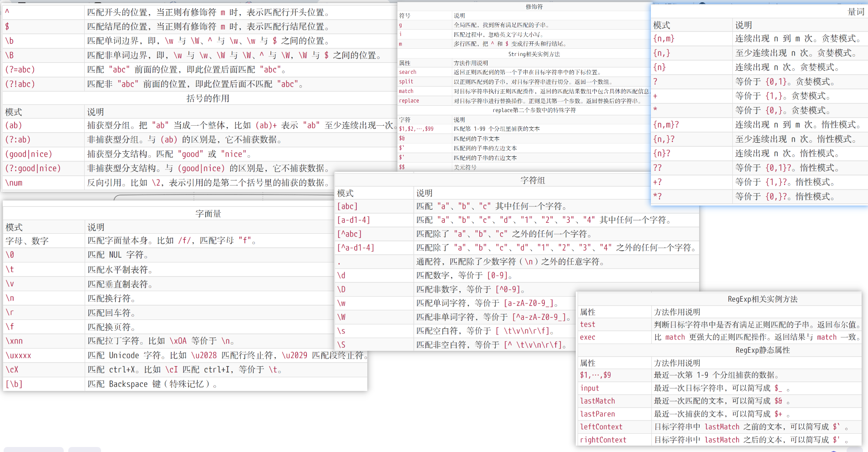Click the RegExp相关实例方法 heading
This screenshot has width=868, height=452.
pos(762,299)
